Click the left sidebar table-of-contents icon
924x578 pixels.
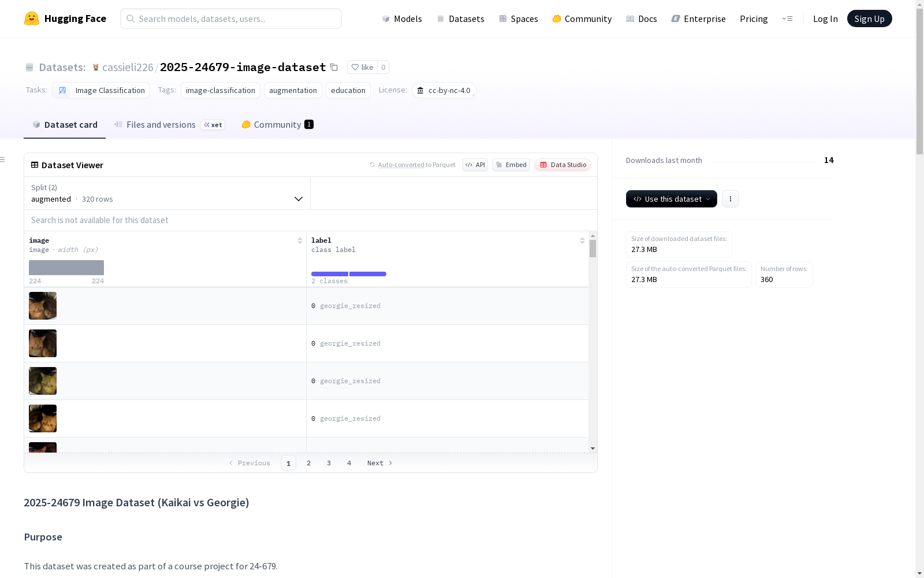[3, 160]
